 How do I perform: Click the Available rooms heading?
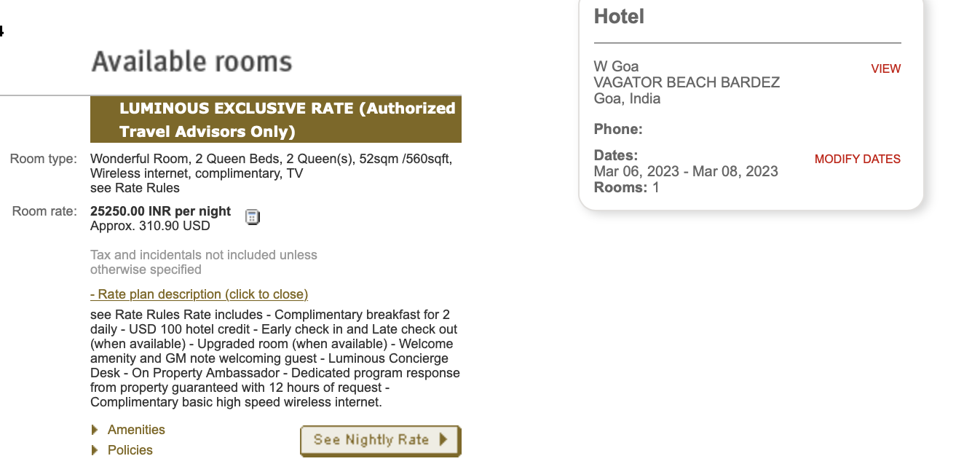pos(191,62)
